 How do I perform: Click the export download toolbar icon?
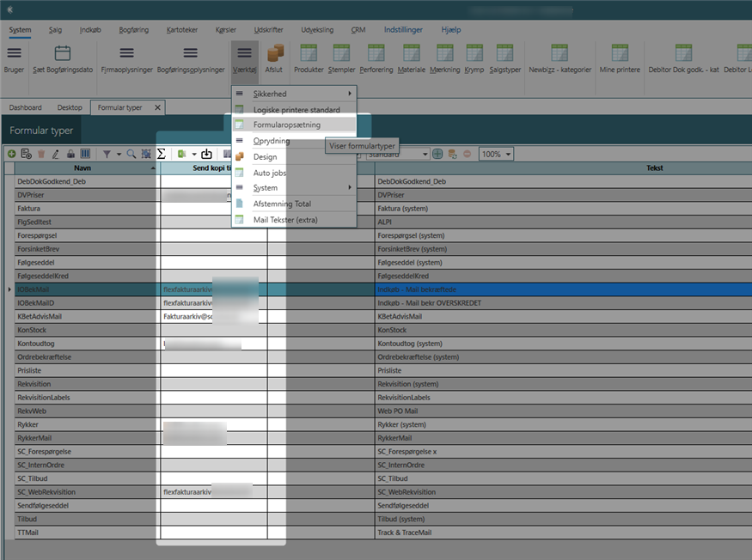tap(206, 154)
